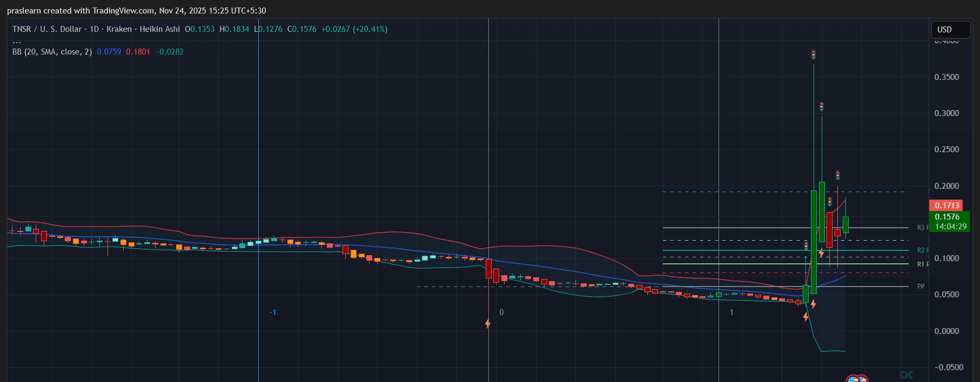This screenshot has height=382, width=980.
Task: Click the open value O0.1353 in the legend
Action: pos(199,29)
